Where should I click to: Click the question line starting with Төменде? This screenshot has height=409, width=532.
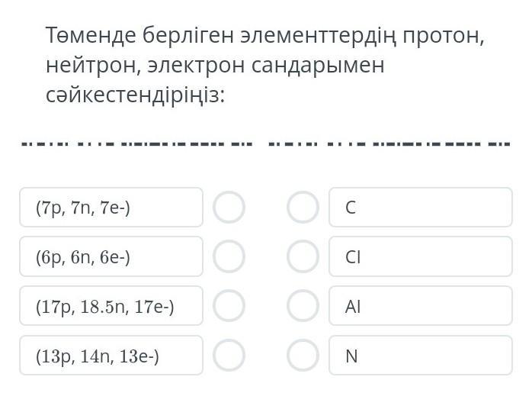point(264,35)
